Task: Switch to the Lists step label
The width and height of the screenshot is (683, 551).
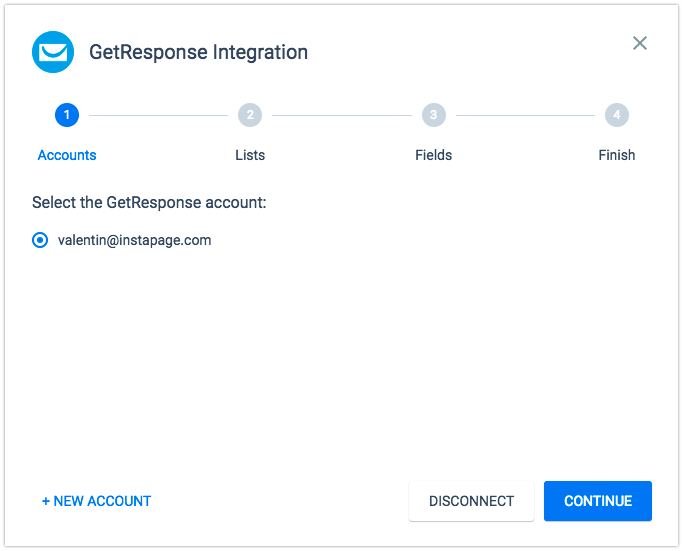Action: [250, 155]
